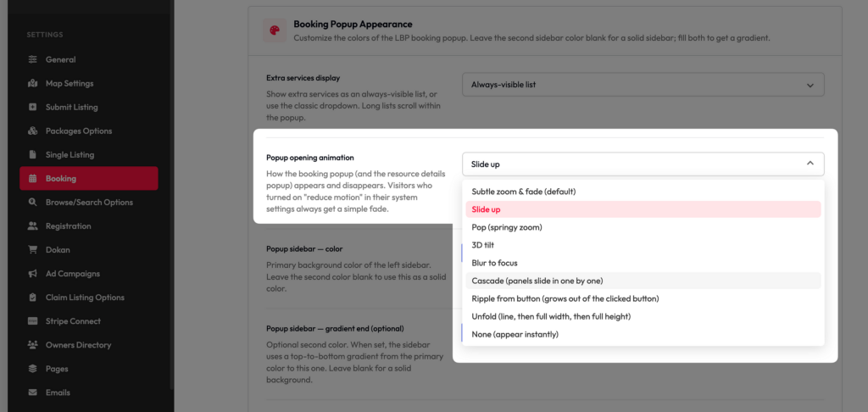This screenshot has width=868, height=412.
Task: Choose Unfold animation option
Action: pos(643,317)
